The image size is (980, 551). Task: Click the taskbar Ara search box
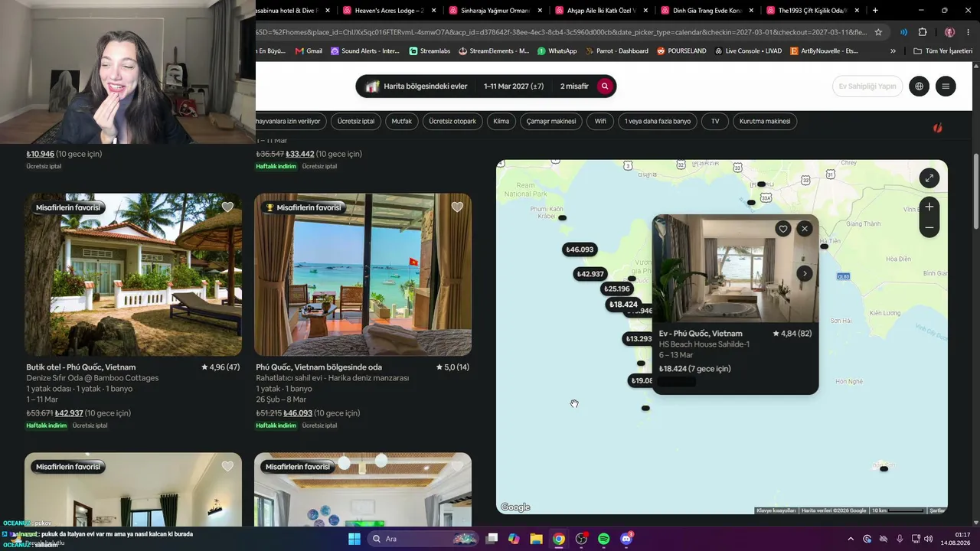[422, 539]
